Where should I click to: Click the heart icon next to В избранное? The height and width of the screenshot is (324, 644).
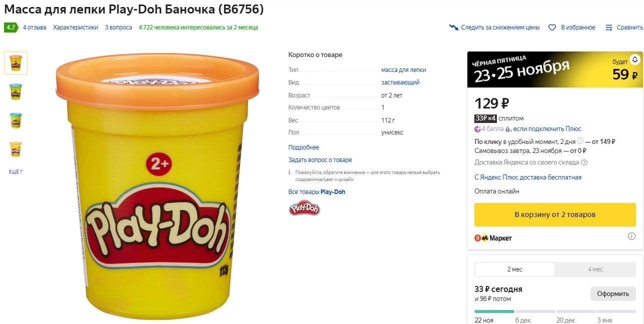click(x=552, y=27)
